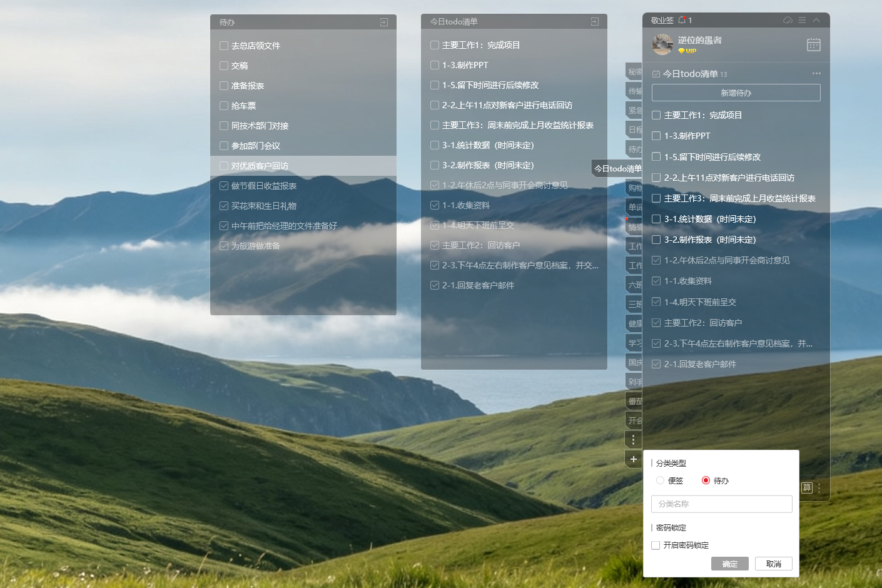Viewport: 882px width, 588px height.
Task: Click the vertical dots below category tabs
Action: 633,440
